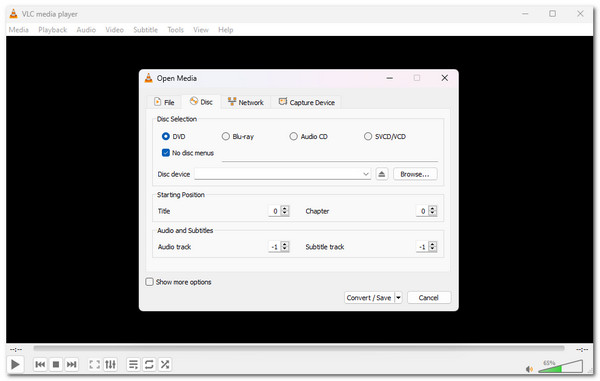Select the DVD radio button
Viewport: 600px width, 381px height.
(166, 136)
